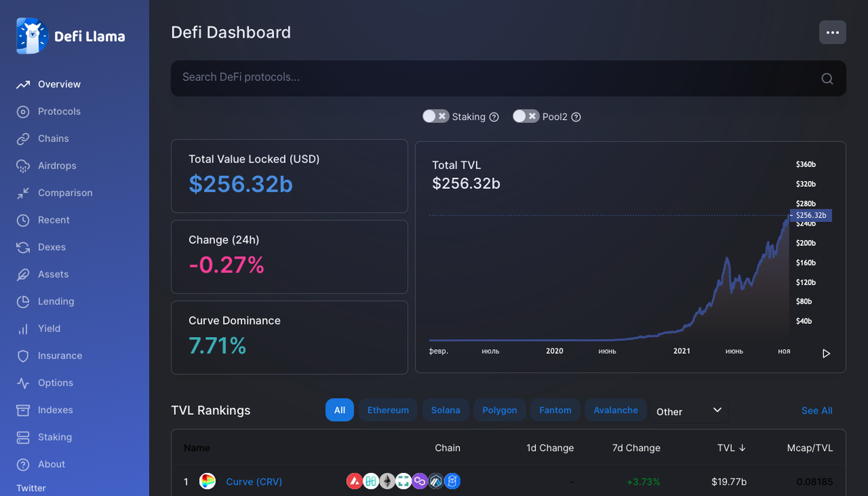The width and height of the screenshot is (868, 496).
Task: Go to Insurance page
Action: (x=60, y=356)
